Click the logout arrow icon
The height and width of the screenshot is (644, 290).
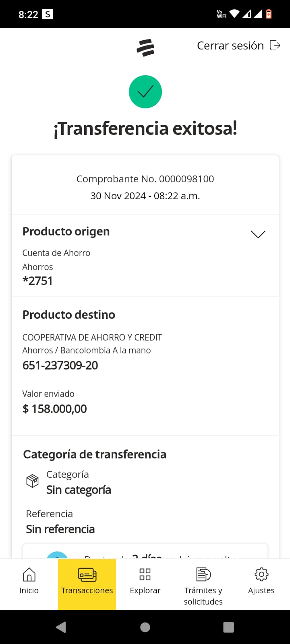(275, 45)
